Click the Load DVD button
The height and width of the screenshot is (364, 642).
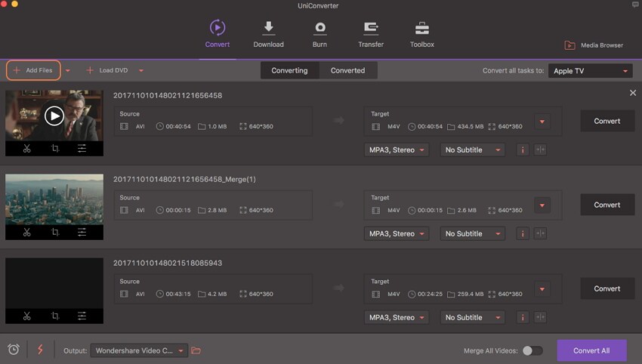107,70
